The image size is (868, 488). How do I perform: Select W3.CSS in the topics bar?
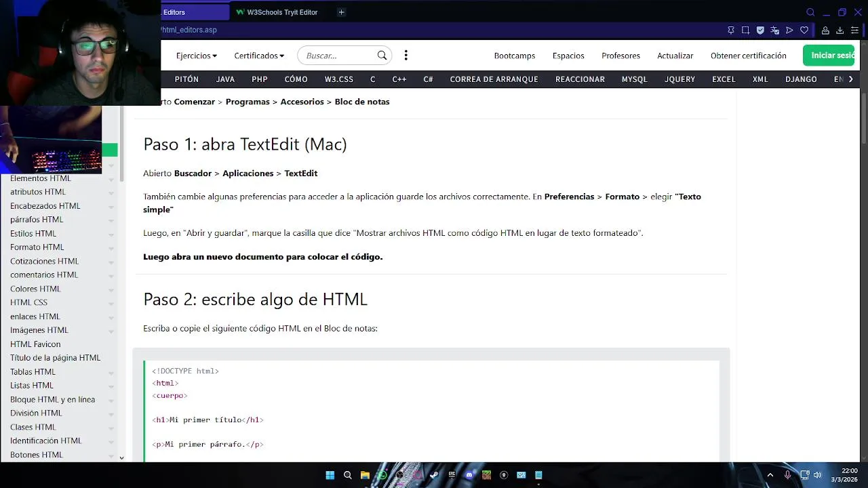click(x=338, y=79)
